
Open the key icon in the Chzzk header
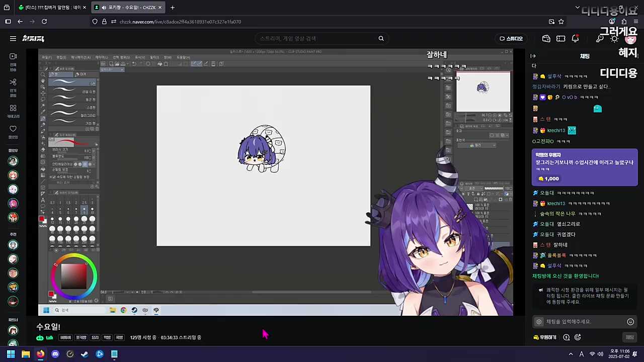click(x=600, y=39)
